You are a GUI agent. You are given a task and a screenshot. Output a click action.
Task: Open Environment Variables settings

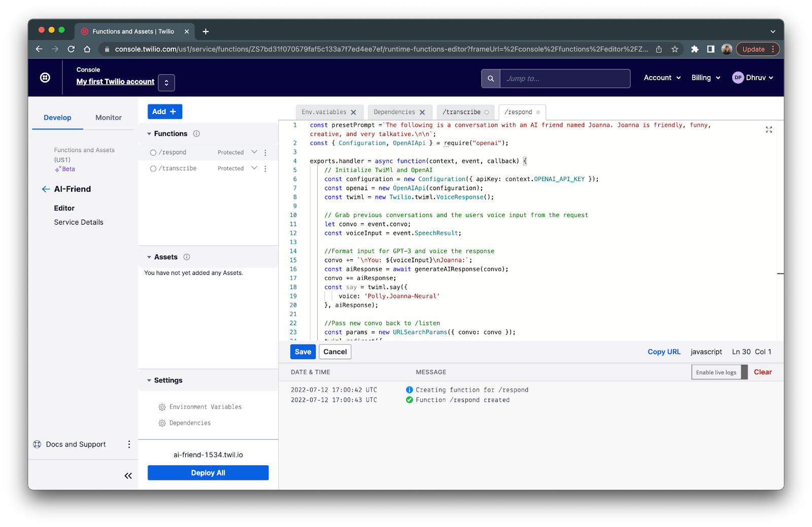pos(206,407)
